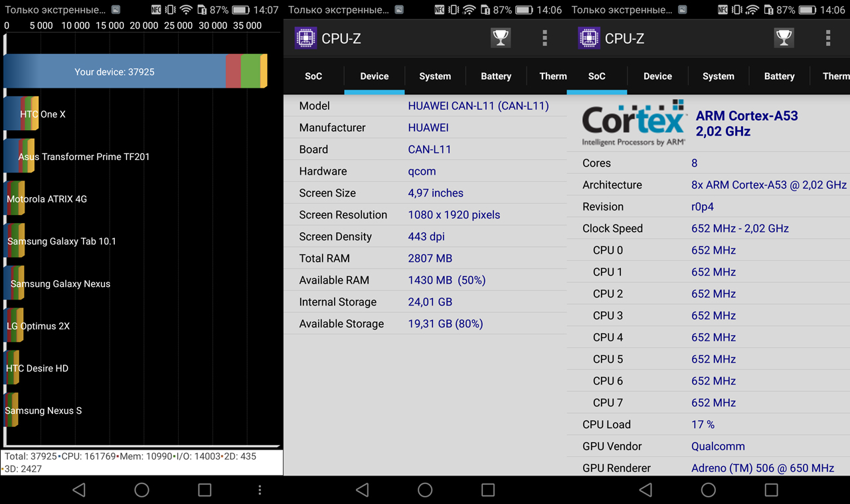Tap the Recents square on the Device screen
The width and height of the screenshot is (850, 504).
[488, 490]
